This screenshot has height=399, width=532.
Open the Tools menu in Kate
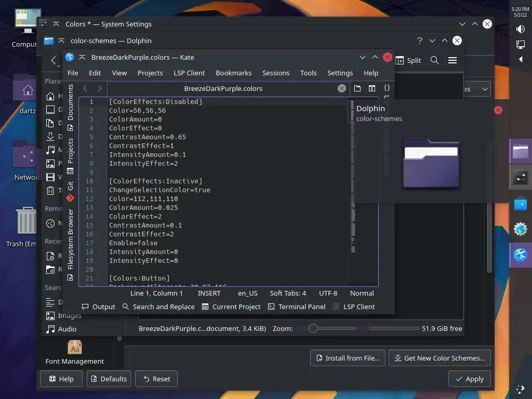click(308, 73)
